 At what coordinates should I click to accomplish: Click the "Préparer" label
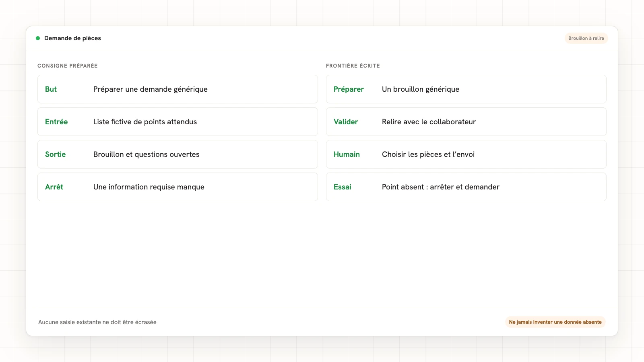[x=349, y=89]
